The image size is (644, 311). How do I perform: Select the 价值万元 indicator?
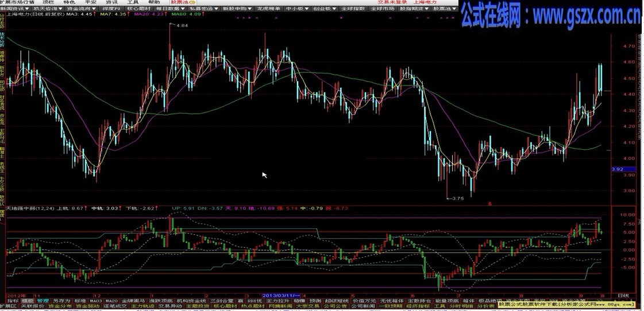point(364,301)
